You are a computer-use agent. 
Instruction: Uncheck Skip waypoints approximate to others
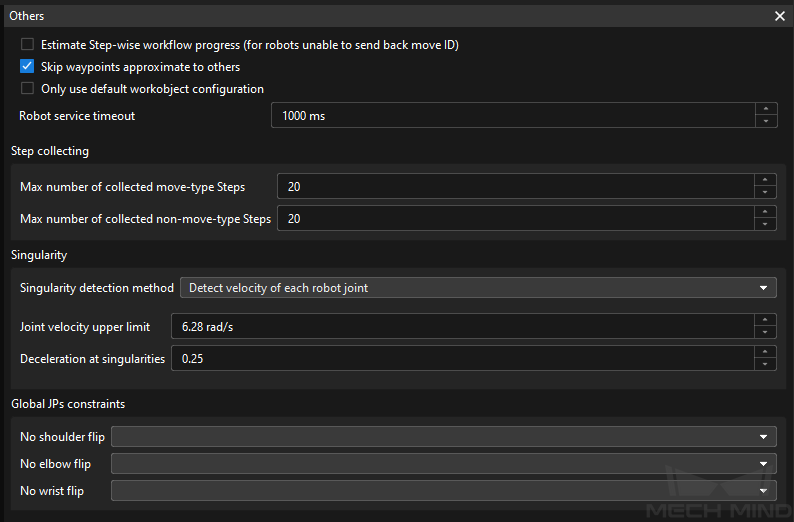click(x=27, y=66)
